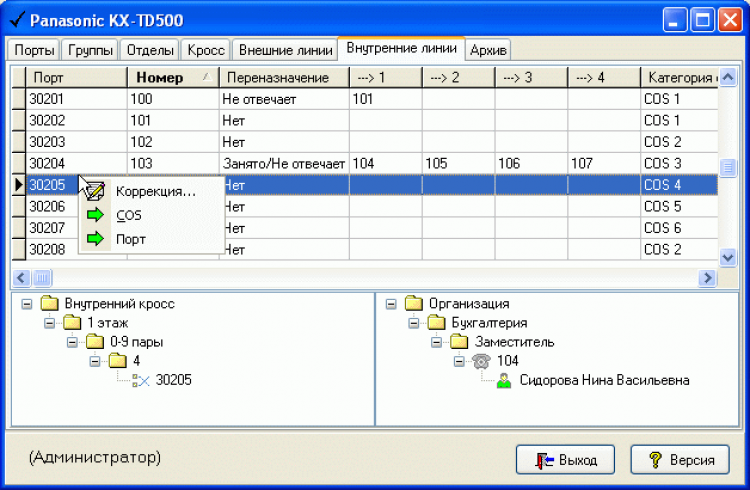Click the Категория column header
The width and height of the screenshot is (750, 490).
coord(680,78)
